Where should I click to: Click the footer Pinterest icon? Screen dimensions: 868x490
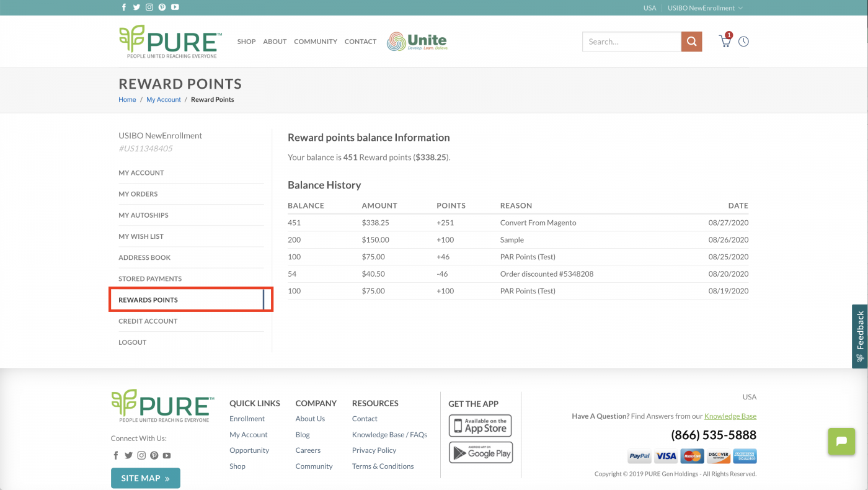click(x=154, y=455)
